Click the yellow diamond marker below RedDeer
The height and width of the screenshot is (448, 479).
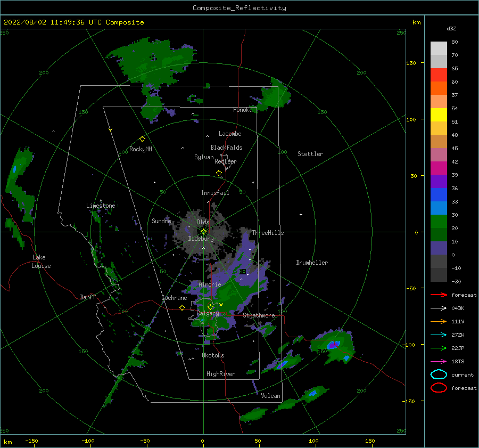click(219, 173)
